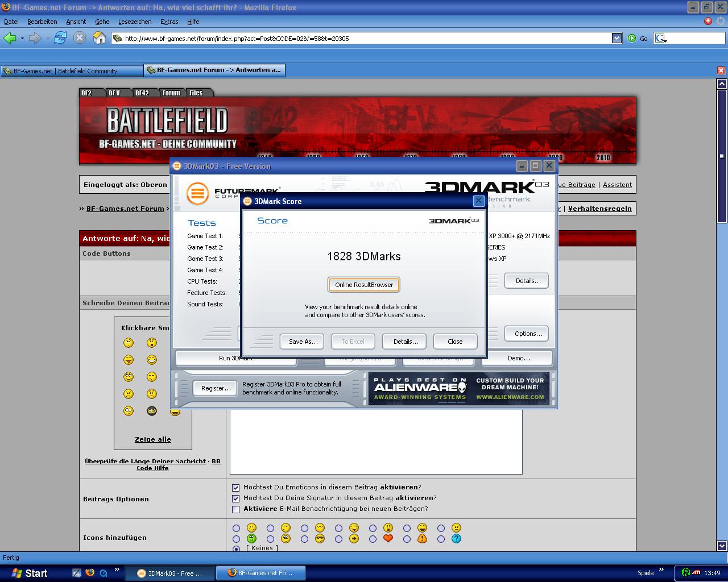Open Details in the 3DMark Score dialog
Screen dimensions: 728x582
pos(406,342)
